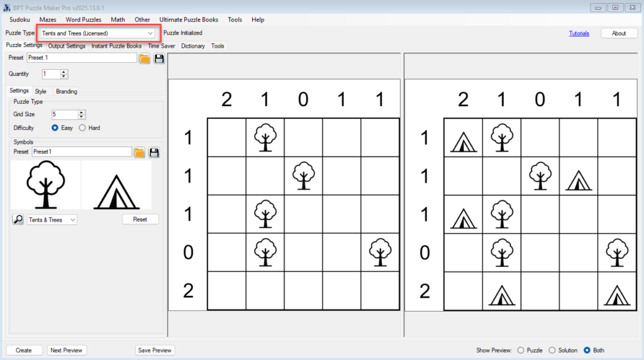Click the magnifier icon beside Tents & Trees
The height and width of the screenshot is (360, 644).
click(x=18, y=219)
